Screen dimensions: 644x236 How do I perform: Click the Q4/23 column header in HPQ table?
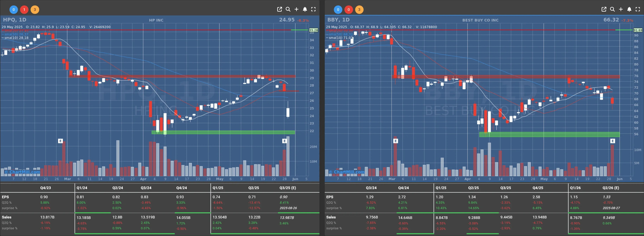click(x=46, y=188)
